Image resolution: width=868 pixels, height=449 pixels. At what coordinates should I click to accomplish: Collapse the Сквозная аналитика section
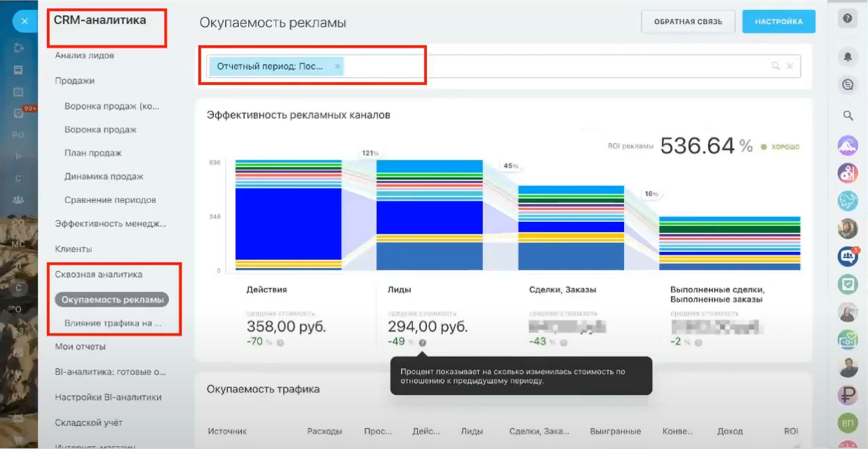[99, 274]
